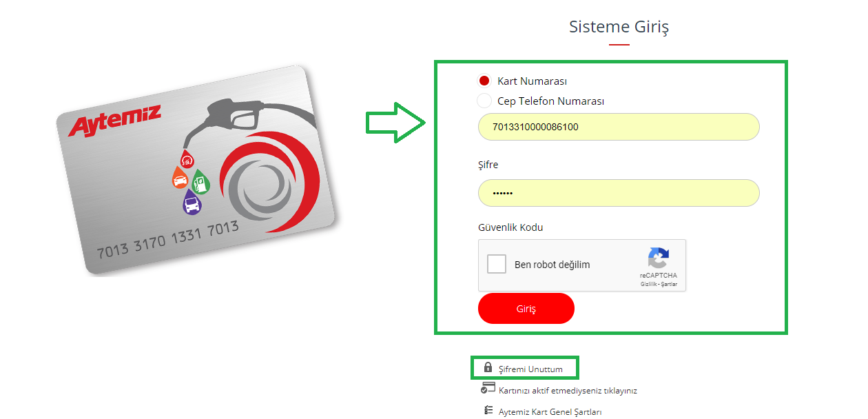Click the checklist icon beside Genel Şartları
The image size is (868, 419).
pyautogui.click(x=488, y=410)
